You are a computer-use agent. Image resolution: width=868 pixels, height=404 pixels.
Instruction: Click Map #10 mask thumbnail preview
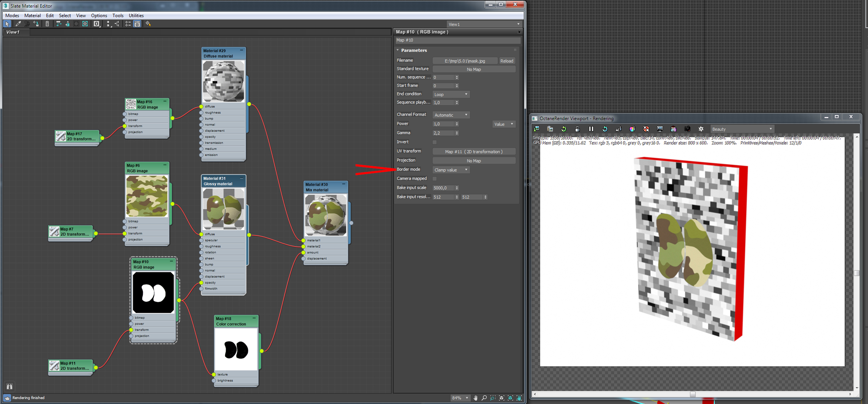click(153, 292)
